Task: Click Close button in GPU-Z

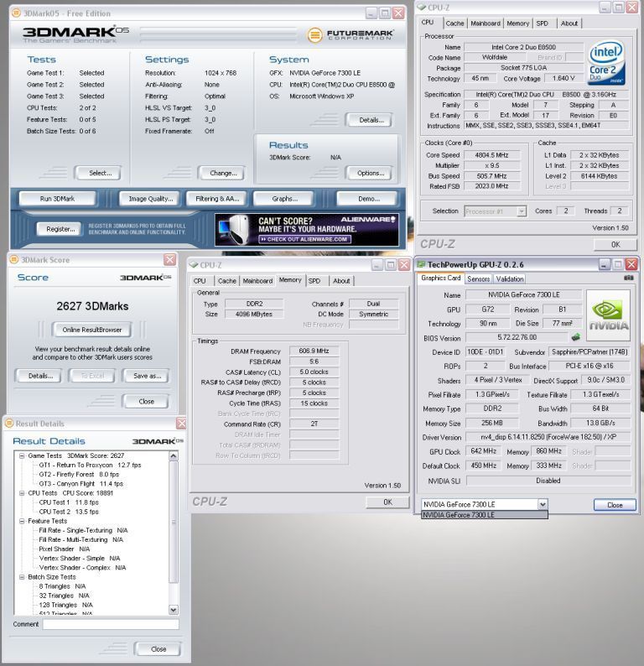Action: tap(615, 505)
